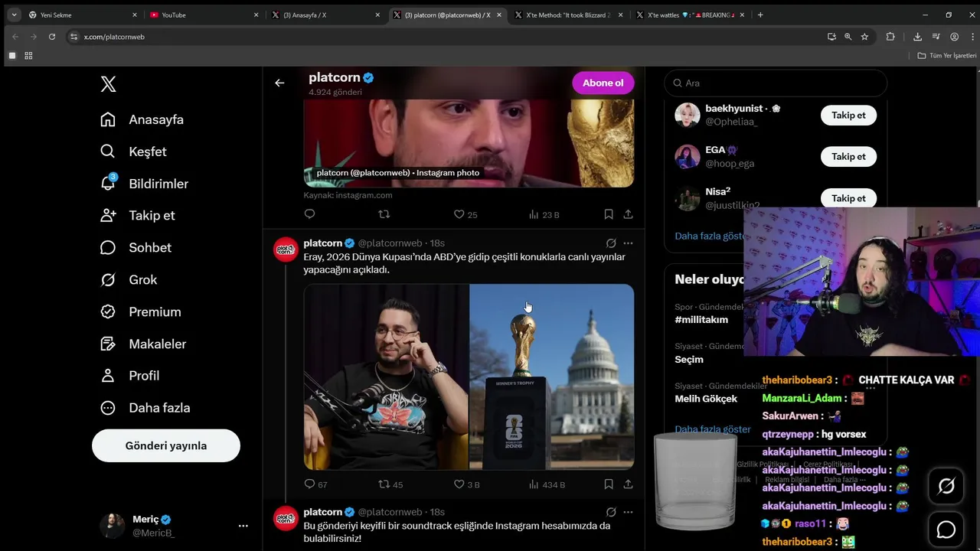This screenshot has height=551, width=980.
Task: Open @platcornweb handle on Eray post
Action: [390, 243]
